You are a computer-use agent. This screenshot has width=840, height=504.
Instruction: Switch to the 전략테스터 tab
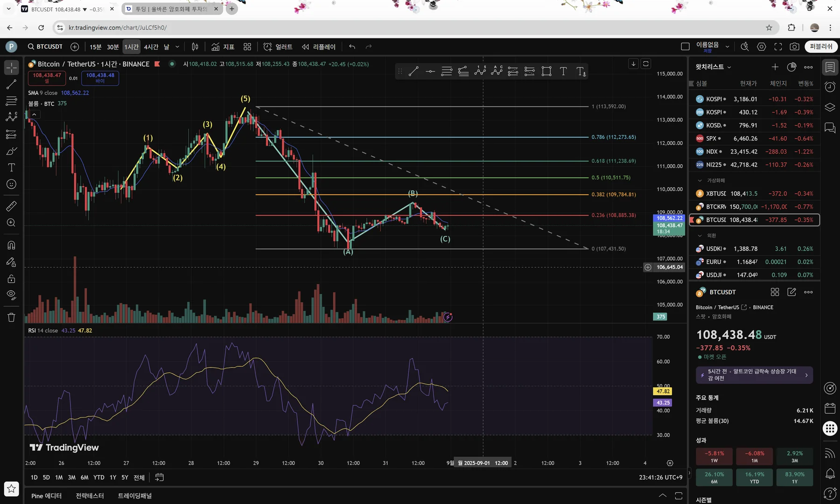point(90,496)
